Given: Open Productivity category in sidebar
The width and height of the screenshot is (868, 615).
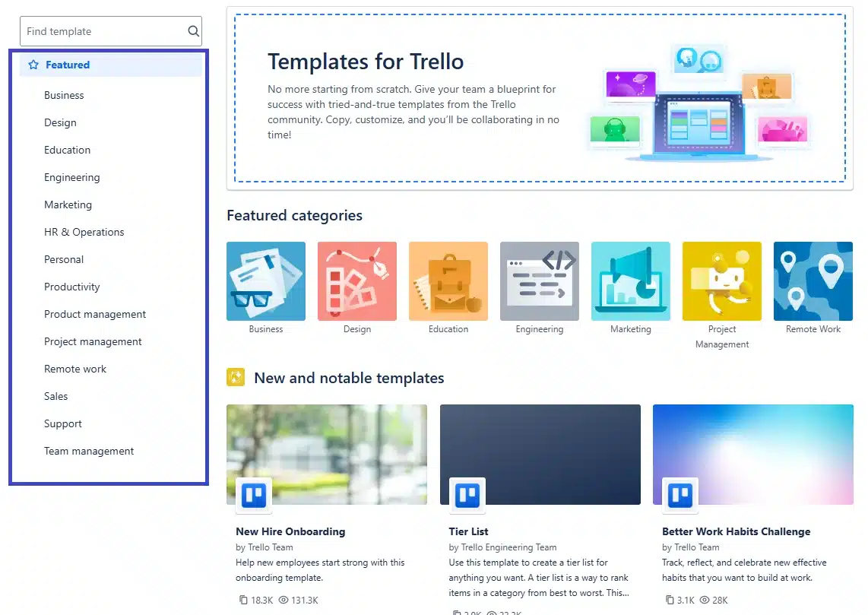Looking at the screenshot, I should (72, 287).
